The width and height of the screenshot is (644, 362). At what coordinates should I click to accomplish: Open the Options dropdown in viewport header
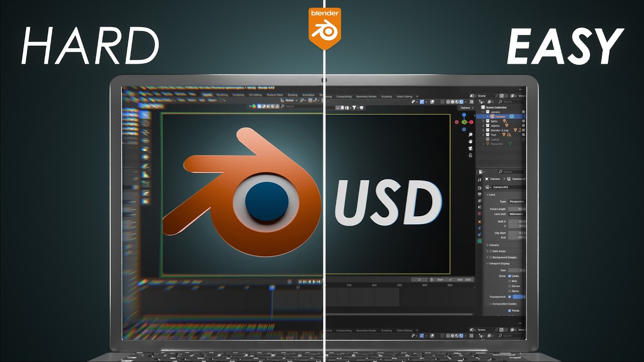coord(466,108)
